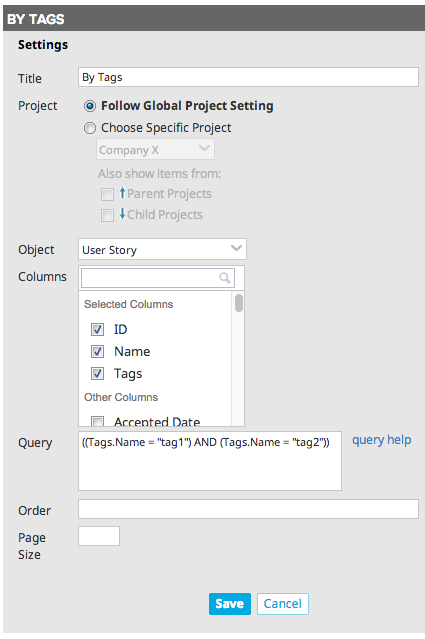This screenshot has width=425, height=639.
Task: Open the query help link
Action: [381, 440]
